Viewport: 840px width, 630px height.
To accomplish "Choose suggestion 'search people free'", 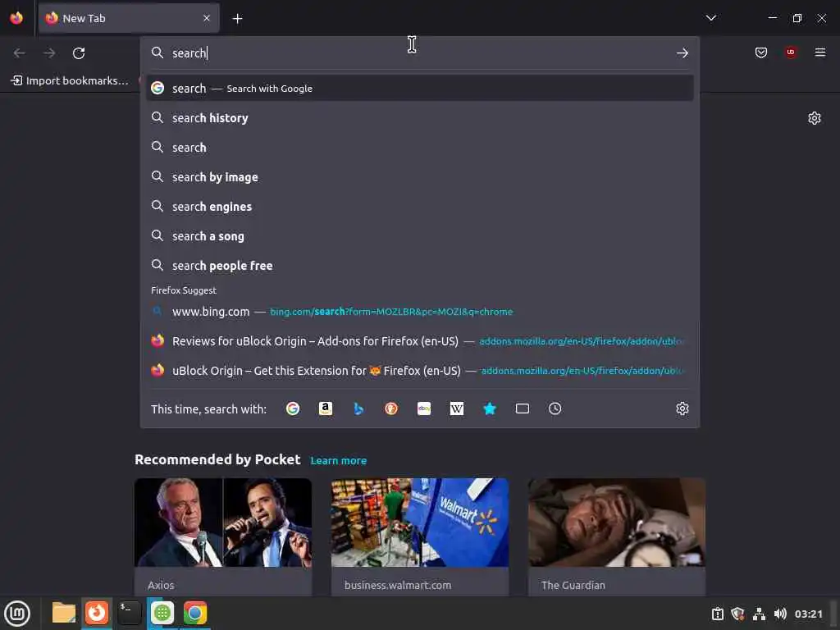I will coord(419,265).
